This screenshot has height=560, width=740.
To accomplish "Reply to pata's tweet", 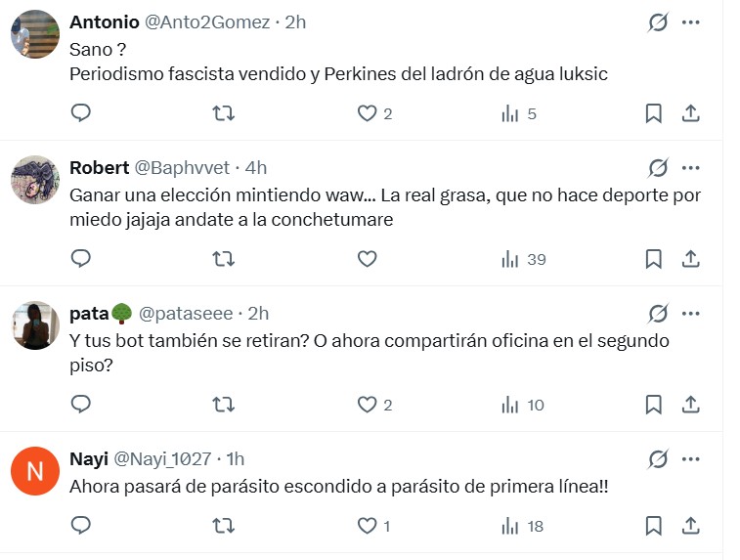I will coord(81,405).
